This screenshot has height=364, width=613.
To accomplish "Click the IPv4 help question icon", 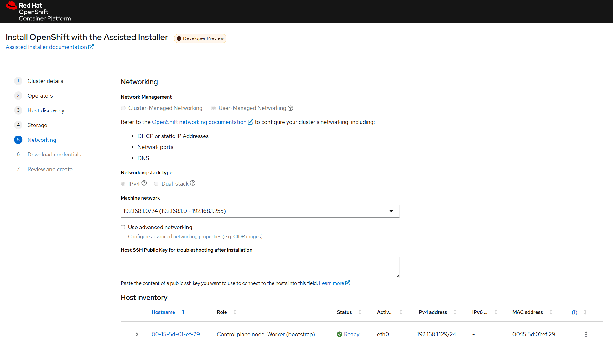I will pyautogui.click(x=144, y=183).
